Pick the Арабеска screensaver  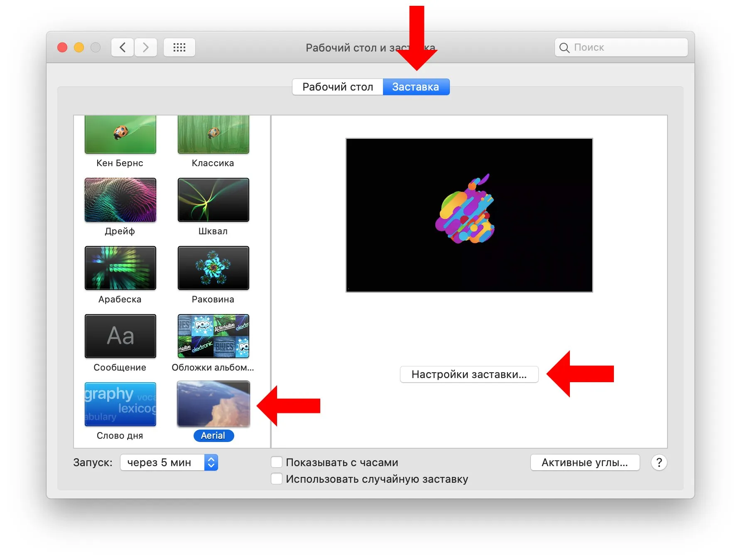click(120, 268)
